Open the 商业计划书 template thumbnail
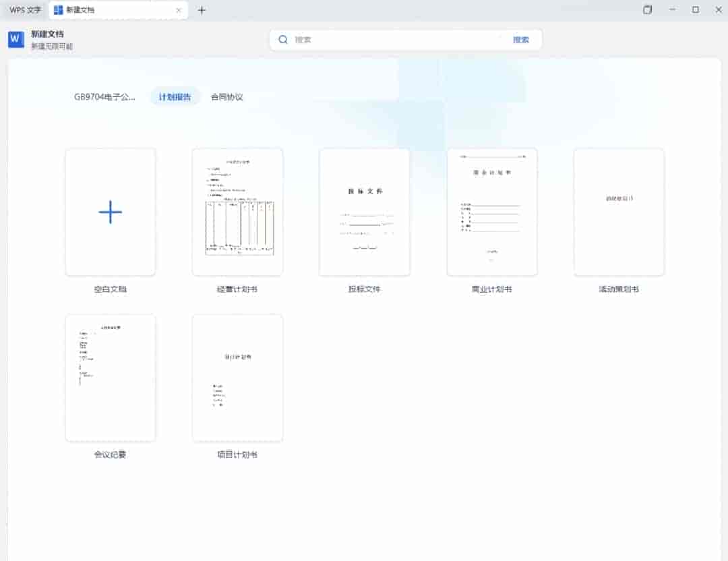Image resolution: width=728 pixels, height=561 pixels. (x=491, y=212)
